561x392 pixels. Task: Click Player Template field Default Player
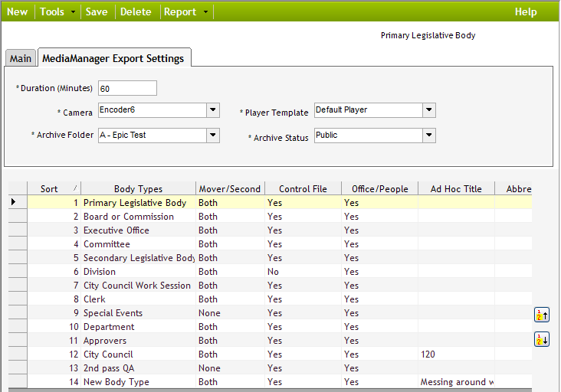coord(369,110)
